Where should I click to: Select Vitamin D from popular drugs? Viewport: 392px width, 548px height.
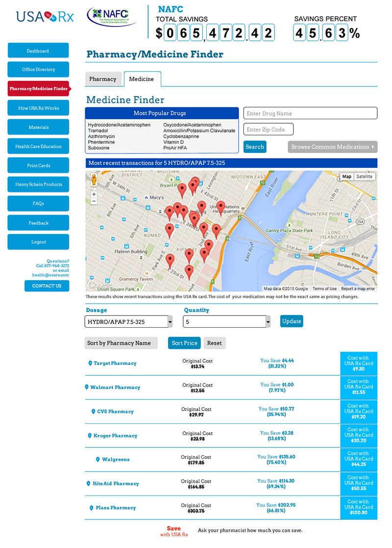point(173,142)
